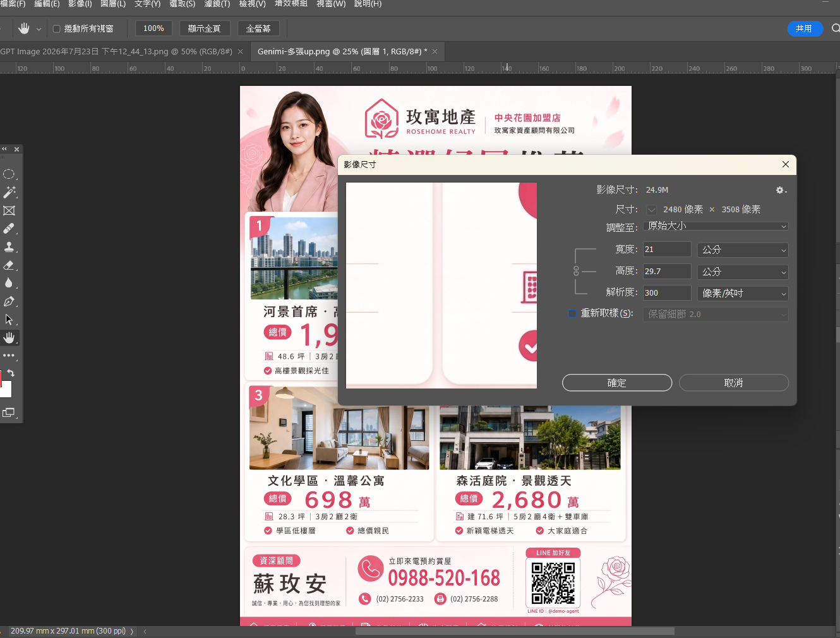Select the Pen tool
840x638 pixels.
[x=9, y=301]
